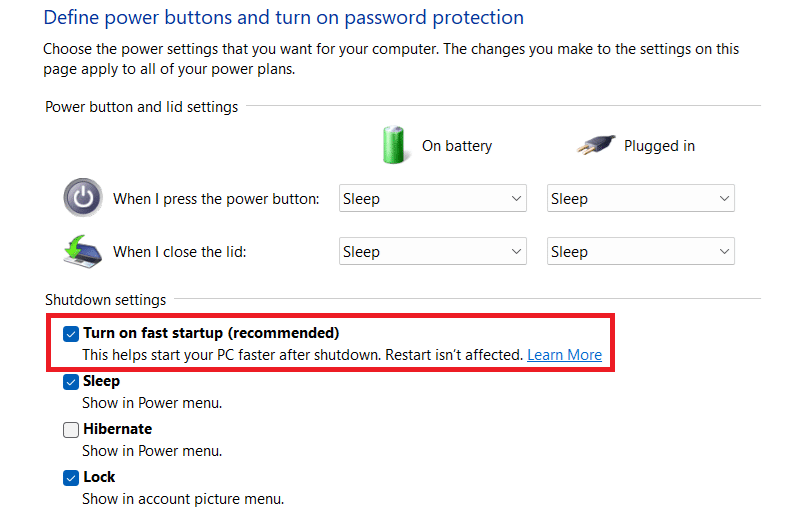
Task: Open power button On battery dropdown
Action: click(432, 199)
